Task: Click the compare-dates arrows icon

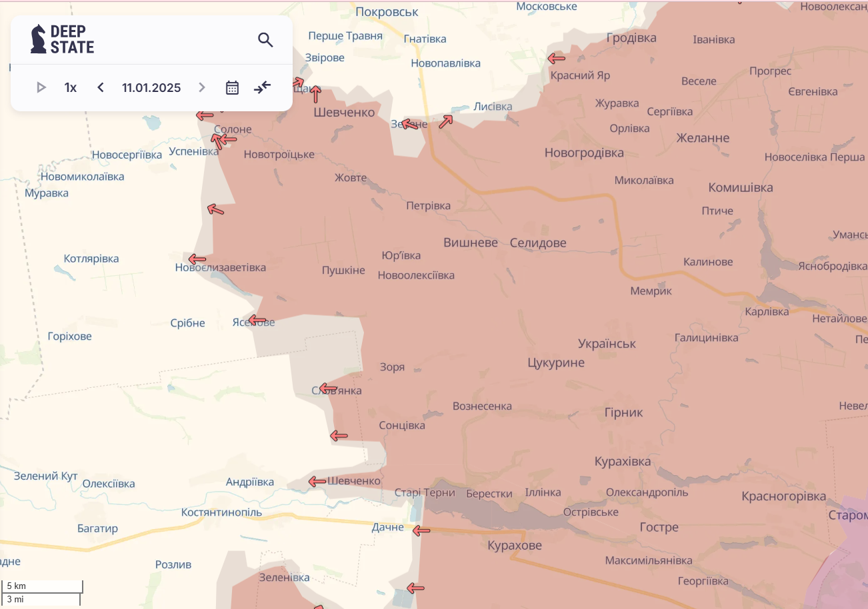Action: (263, 87)
